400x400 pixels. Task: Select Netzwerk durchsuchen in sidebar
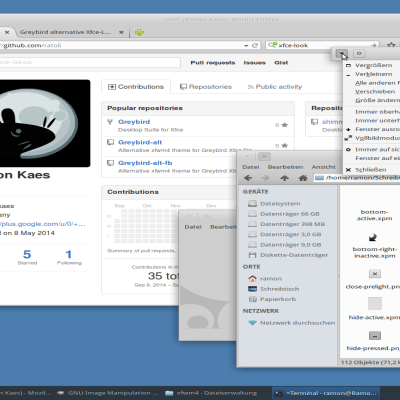pyautogui.click(x=292, y=323)
